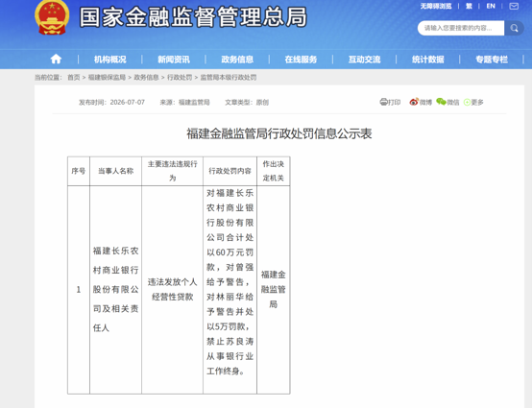Click the 序号 table header
Screen dimensions: 532x408
click(x=79, y=171)
